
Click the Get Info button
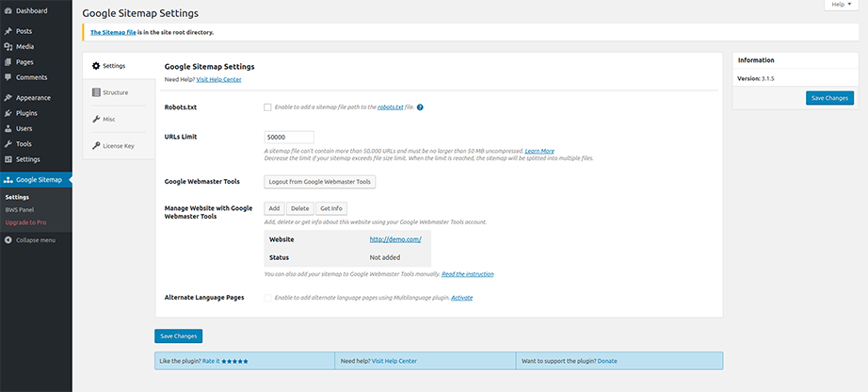pyautogui.click(x=331, y=208)
